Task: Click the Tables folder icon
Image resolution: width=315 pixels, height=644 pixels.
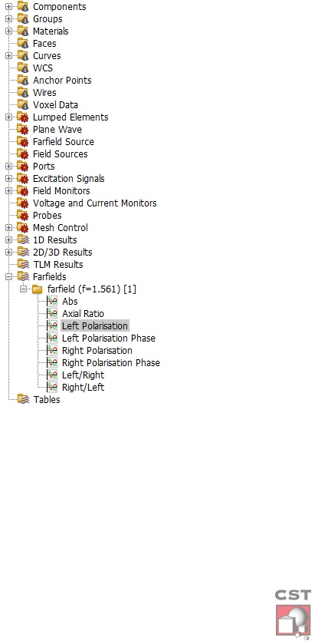Action: click(23, 400)
